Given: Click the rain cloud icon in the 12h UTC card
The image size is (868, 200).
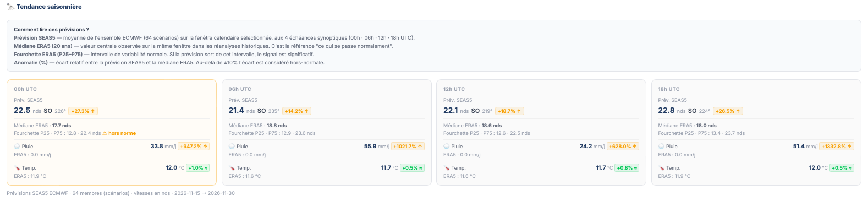Looking at the screenshot, I should pyautogui.click(x=447, y=147).
